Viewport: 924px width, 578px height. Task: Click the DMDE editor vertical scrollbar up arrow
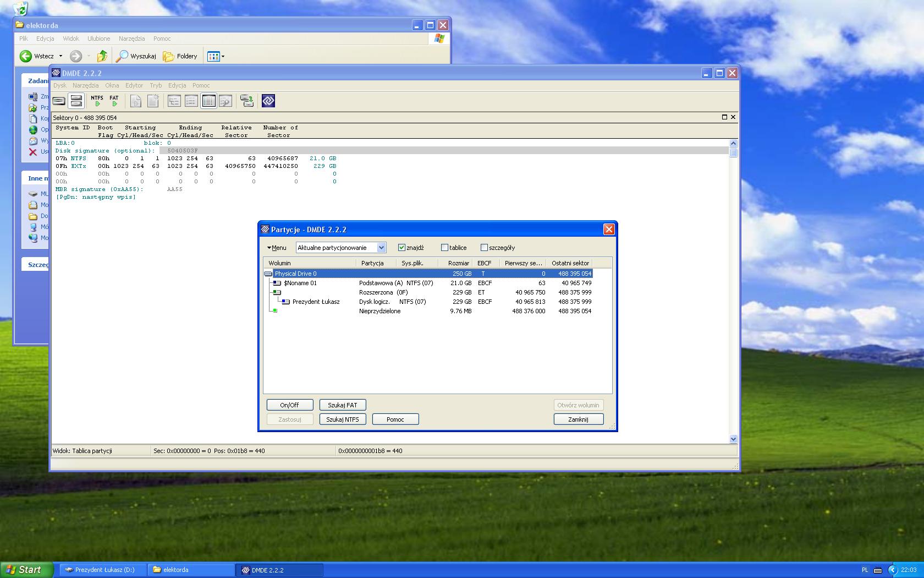(733, 144)
